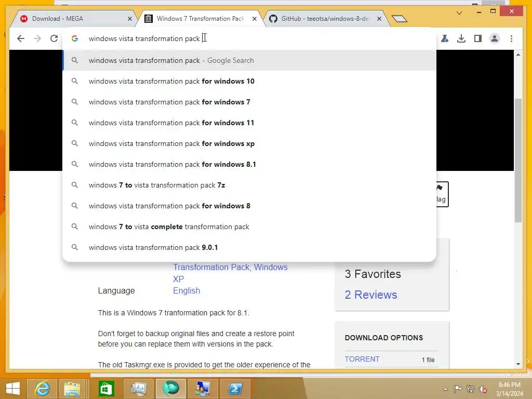Viewport: 532px width, 399px height.
Task: Click the browser forward arrow
Action: [x=37, y=38]
